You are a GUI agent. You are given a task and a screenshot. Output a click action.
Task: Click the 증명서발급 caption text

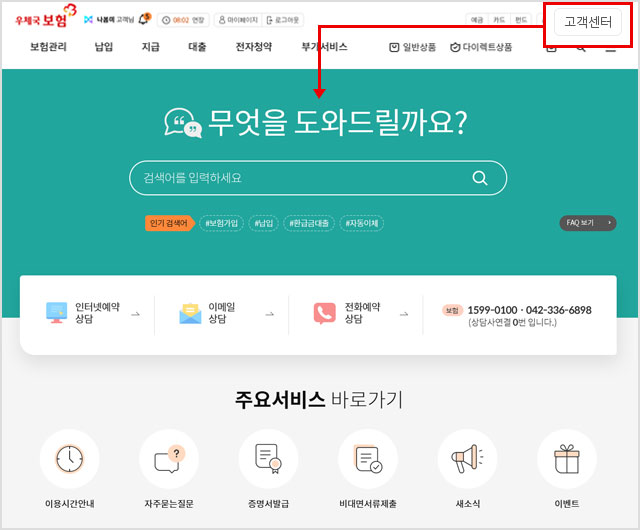(x=268, y=504)
